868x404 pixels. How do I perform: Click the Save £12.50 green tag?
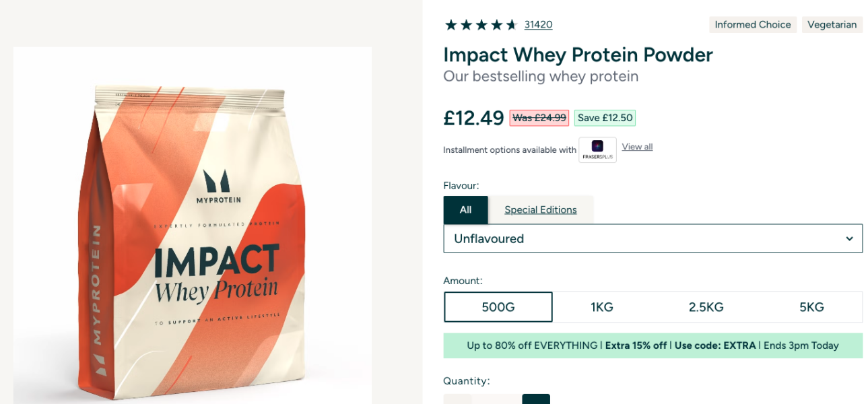(x=605, y=118)
